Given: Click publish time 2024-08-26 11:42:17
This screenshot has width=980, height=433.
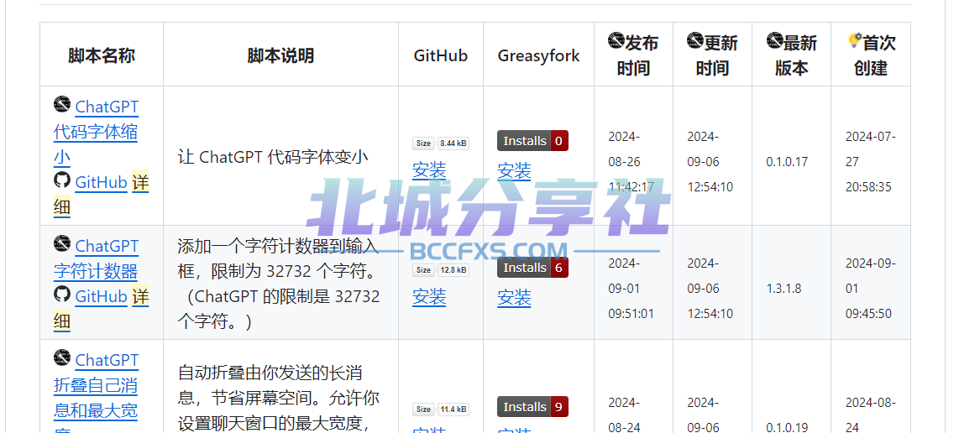Looking at the screenshot, I should 631,162.
